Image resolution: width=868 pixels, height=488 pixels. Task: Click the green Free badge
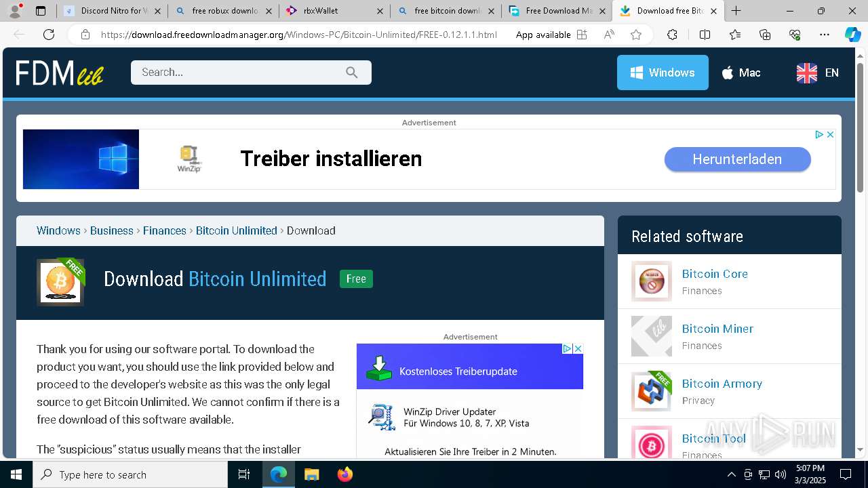point(356,279)
